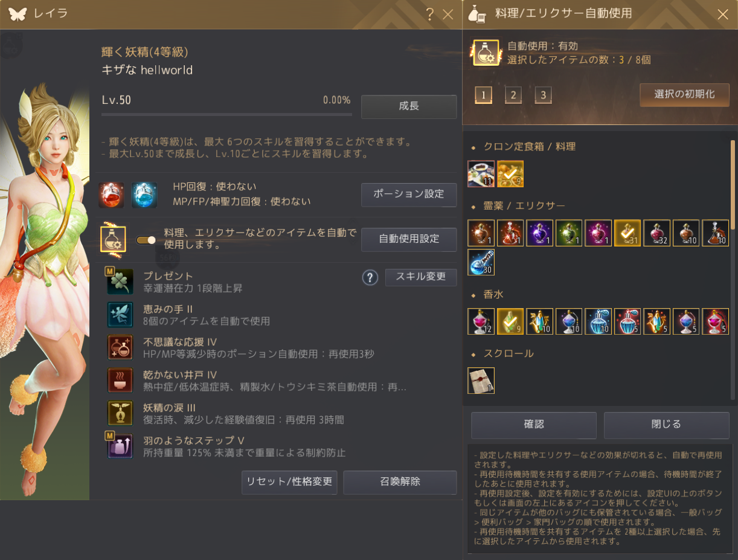Viewport: 738px width, 560px height.
Task: Select the first perfume with count 12
Action: point(481,321)
